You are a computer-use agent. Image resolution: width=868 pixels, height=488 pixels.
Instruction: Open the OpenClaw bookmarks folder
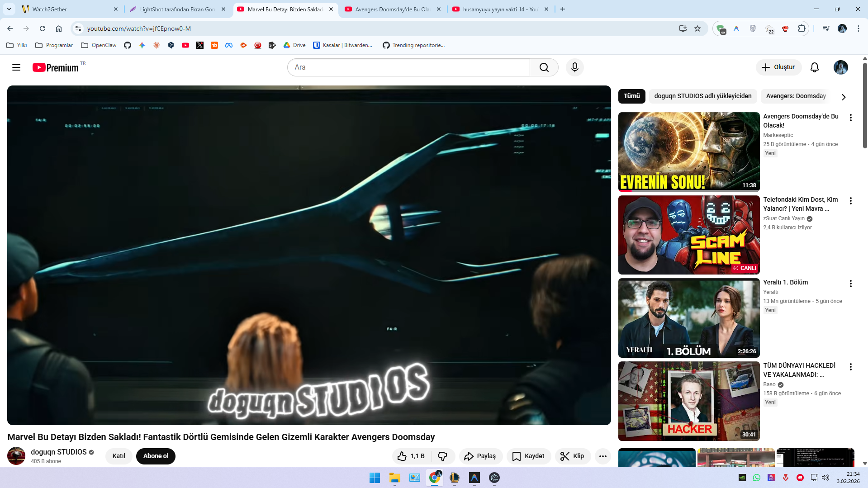tap(99, 45)
